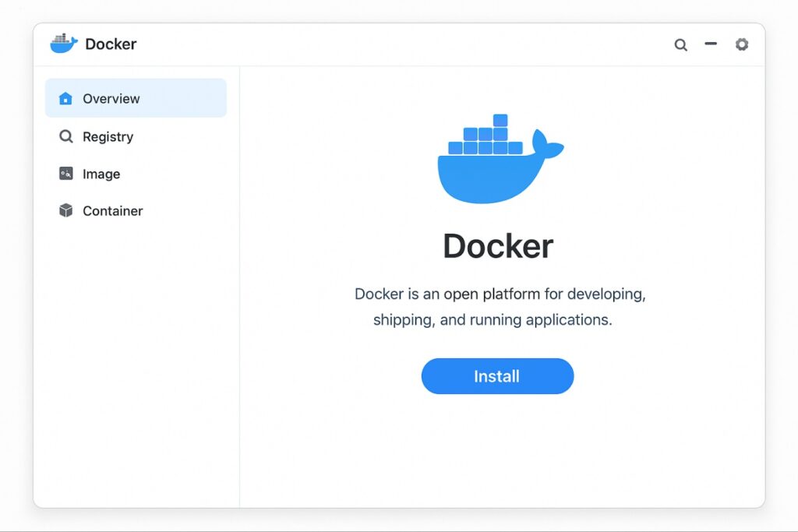Click the magnifier icon beside Registry

click(65, 136)
